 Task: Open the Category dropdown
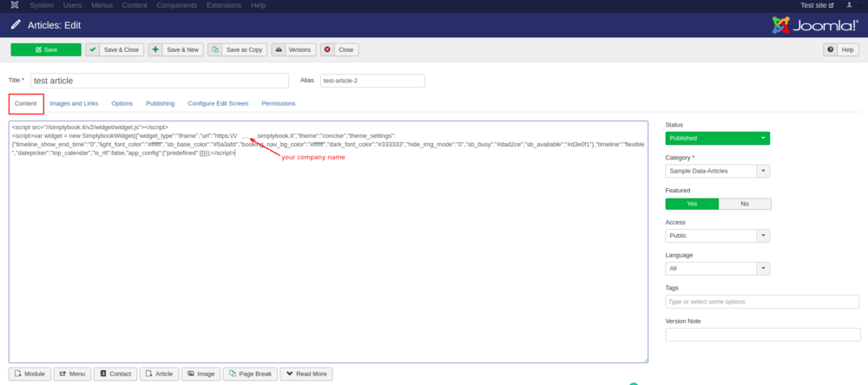[717, 171]
